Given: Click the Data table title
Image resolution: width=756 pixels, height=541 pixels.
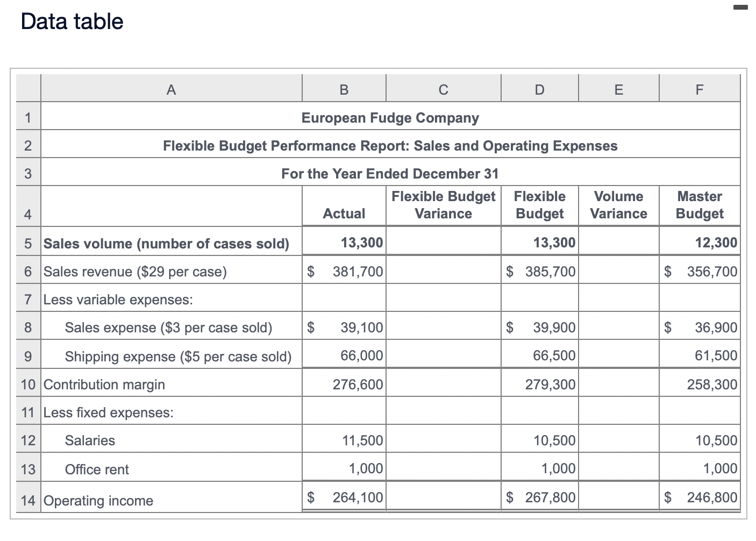Looking at the screenshot, I should click(72, 22).
